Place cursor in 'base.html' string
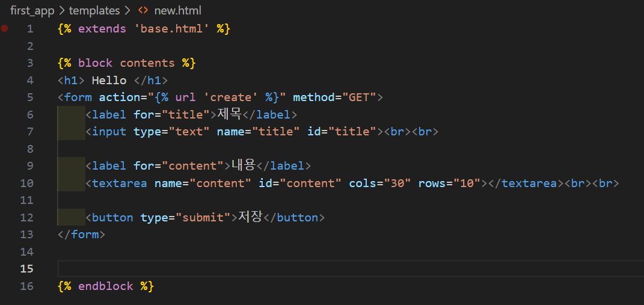 point(172,29)
